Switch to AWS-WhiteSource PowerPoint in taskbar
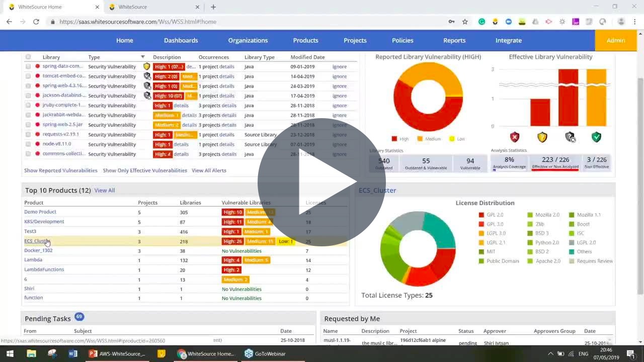 (x=117, y=353)
